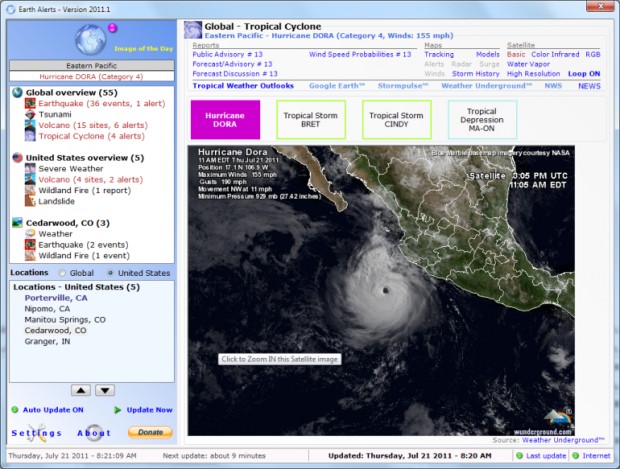Click the Landslide icon
This screenshot has height=469, width=620.
30,201
